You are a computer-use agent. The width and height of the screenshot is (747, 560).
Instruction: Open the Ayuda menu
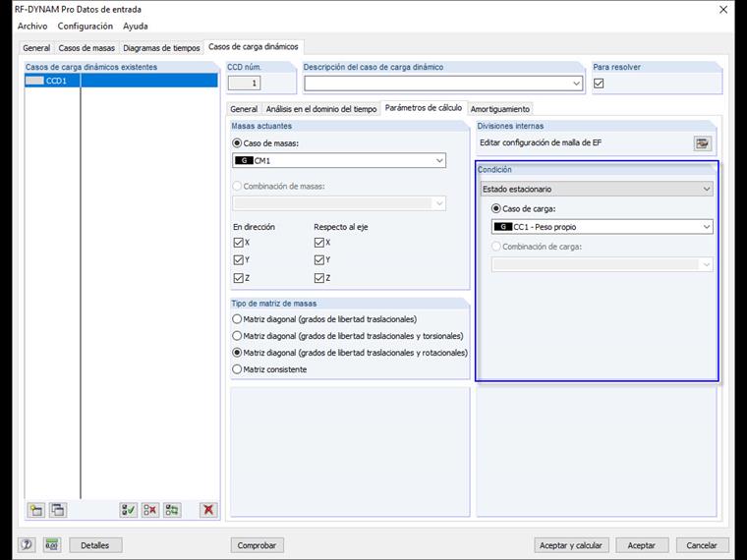click(x=136, y=27)
